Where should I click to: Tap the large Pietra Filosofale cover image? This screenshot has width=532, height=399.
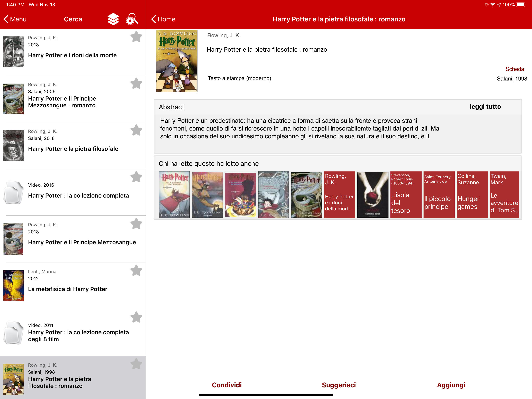[x=177, y=61]
